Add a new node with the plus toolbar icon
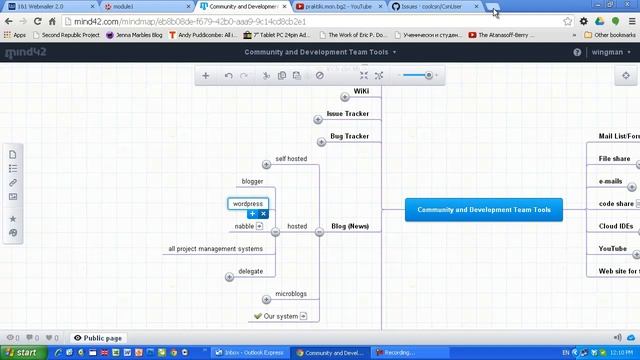The image size is (640, 360). 206,76
